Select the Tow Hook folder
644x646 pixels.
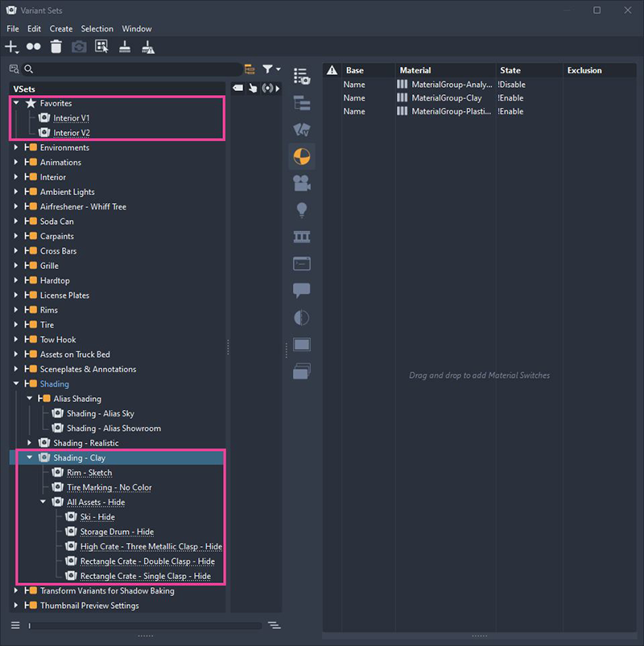click(58, 339)
